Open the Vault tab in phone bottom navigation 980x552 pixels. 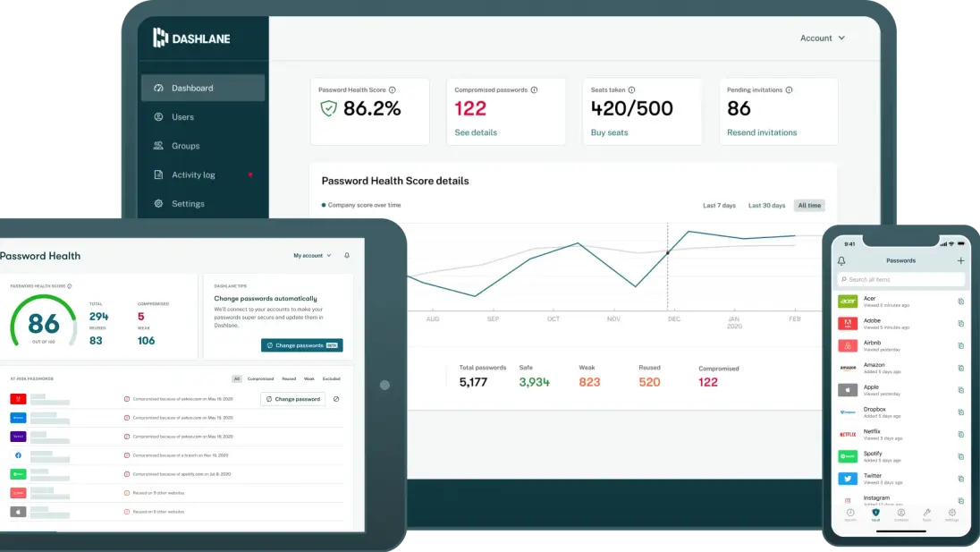coord(876,513)
